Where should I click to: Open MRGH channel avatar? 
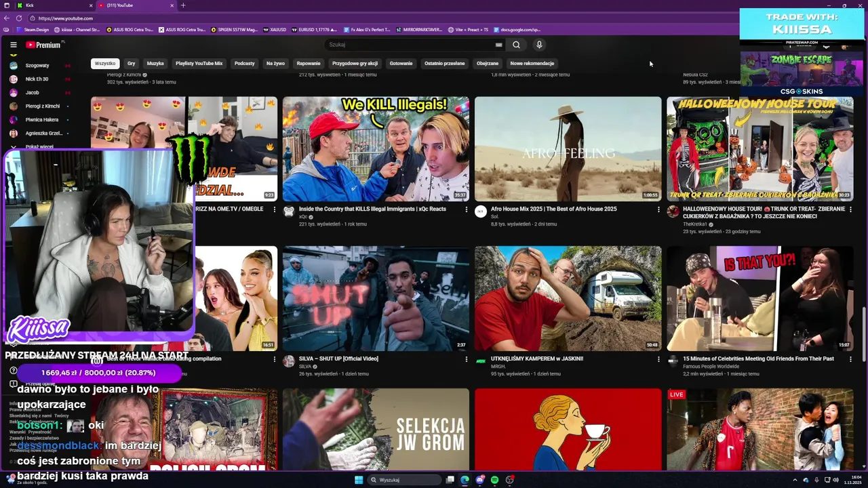coord(481,361)
